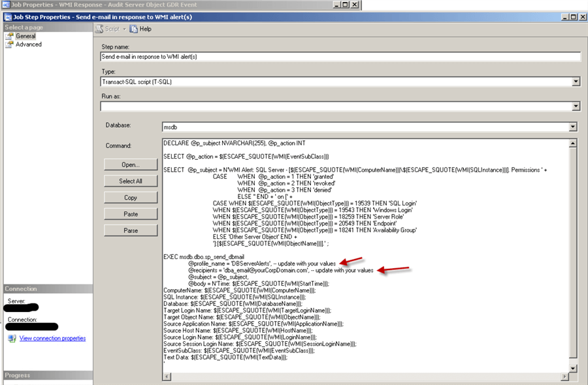Open the Run as dropdown
This screenshot has width=588, height=385.
(576, 106)
